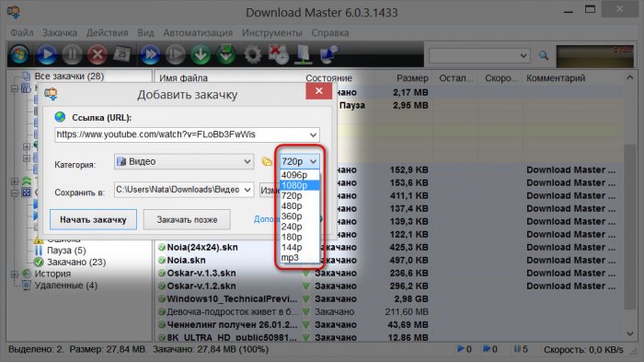
Task: Click the Start all downloads double-arrow icon
Action: coord(150,54)
